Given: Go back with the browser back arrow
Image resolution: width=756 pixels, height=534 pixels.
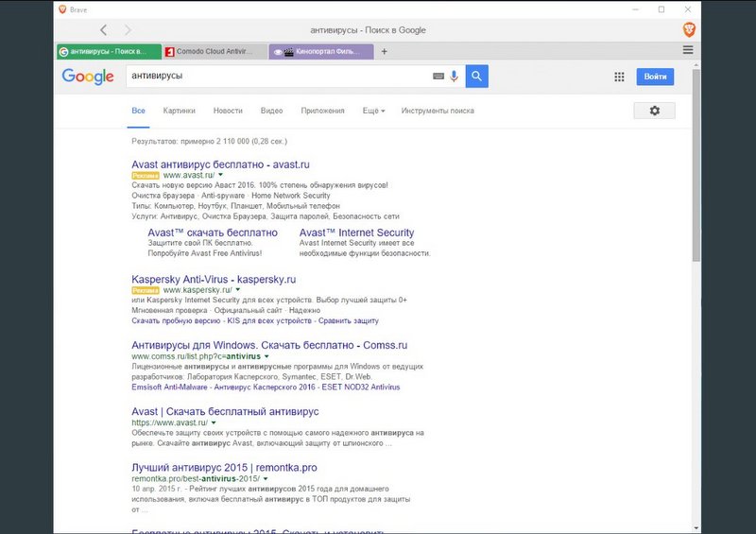Looking at the screenshot, I should (103, 30).
